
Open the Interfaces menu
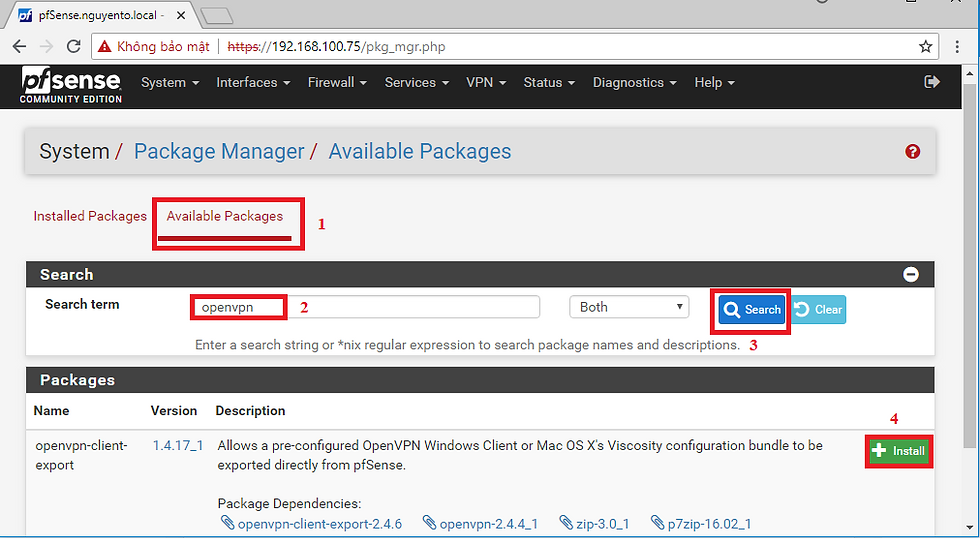point(253,82)
